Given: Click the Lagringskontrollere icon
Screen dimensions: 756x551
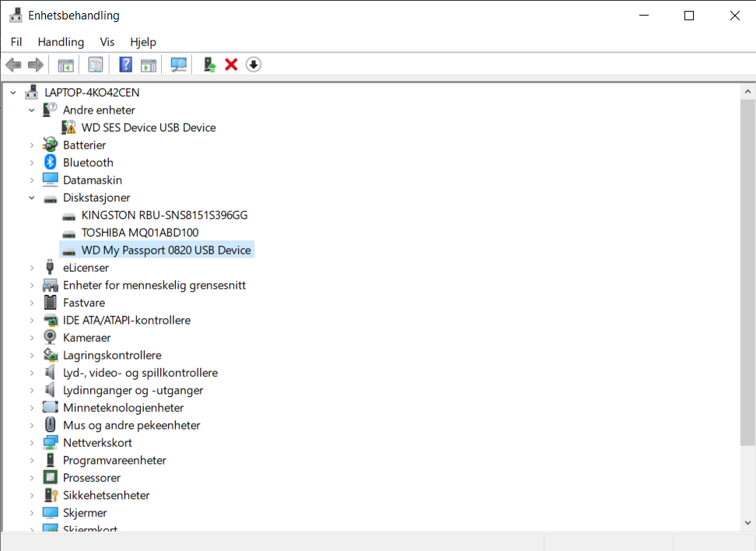Looking at the screenshot, I should [x=50, y=355].
